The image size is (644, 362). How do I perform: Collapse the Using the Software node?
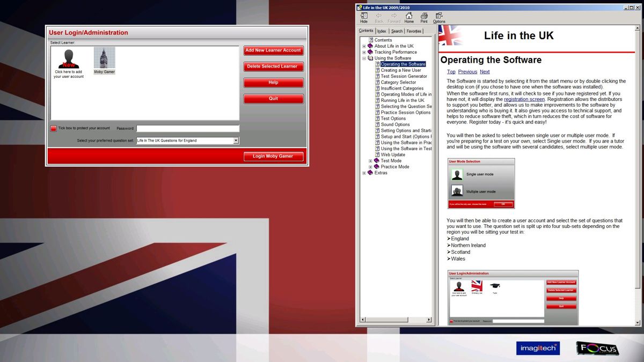click(x=364, y=58)
